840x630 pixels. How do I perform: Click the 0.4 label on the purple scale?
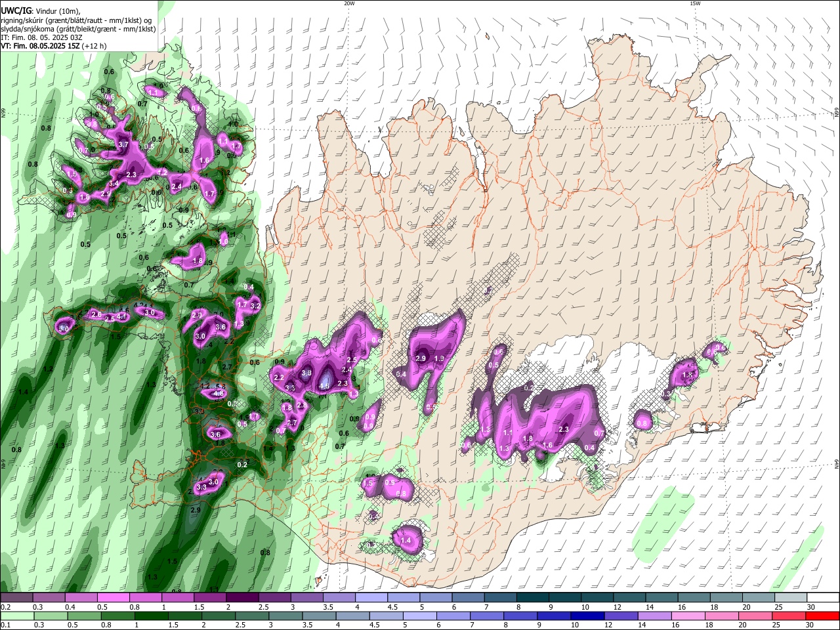pos(70,607)
